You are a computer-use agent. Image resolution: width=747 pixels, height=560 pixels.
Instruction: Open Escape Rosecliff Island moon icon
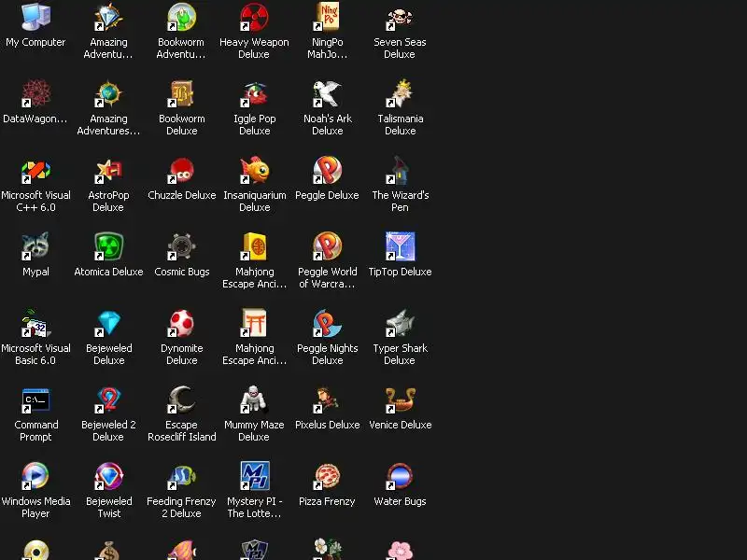[x=181, y=399]
